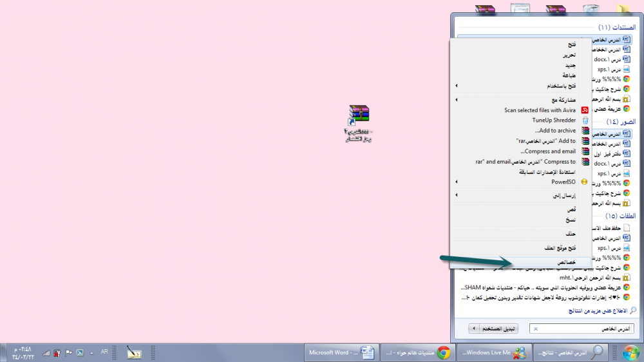The image size is (644, 362).
Task: Open Windows Live Messenger from taskbar
Action: (x=492, y=352)
